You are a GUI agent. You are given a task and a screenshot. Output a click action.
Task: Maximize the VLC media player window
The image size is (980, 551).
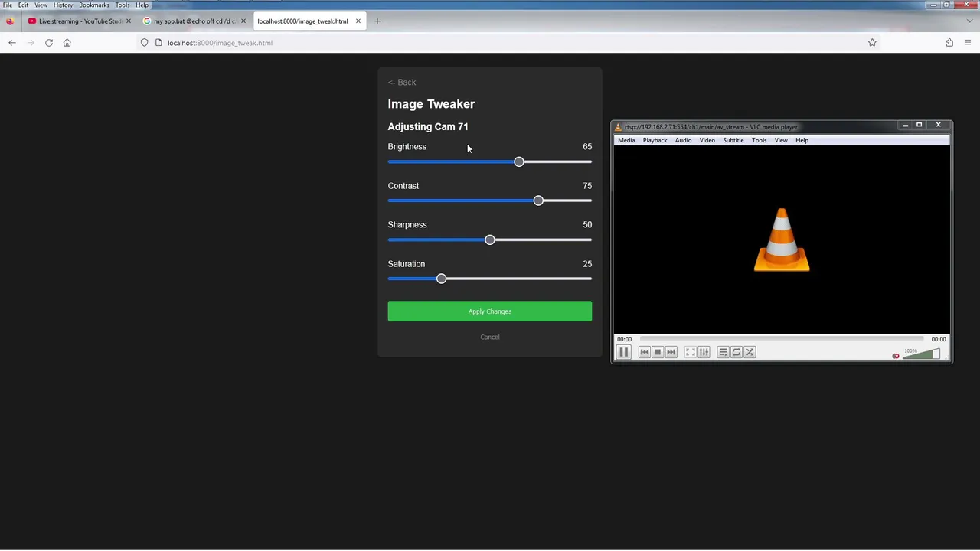click(919, 125)
